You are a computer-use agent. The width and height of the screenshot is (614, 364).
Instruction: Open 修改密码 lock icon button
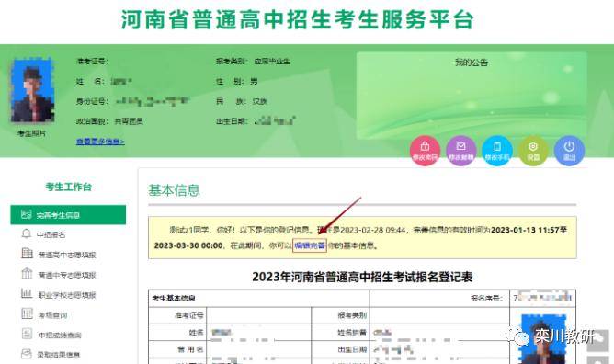pos(425,151)
